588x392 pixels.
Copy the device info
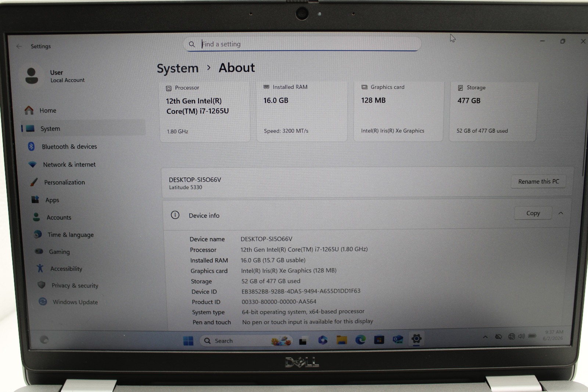tap(533, 213)
